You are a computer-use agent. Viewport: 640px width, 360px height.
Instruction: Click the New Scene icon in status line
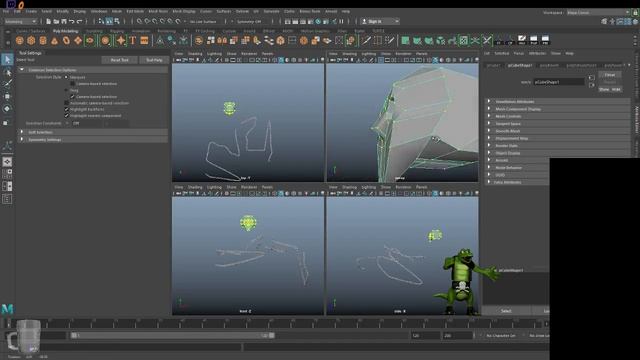point(49,21)
